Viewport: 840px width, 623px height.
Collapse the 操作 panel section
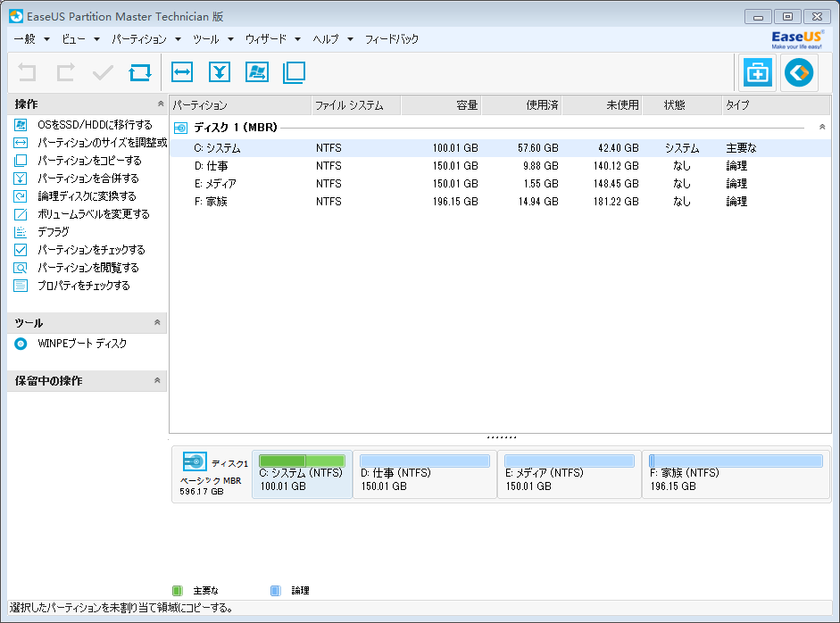(160, 104)
